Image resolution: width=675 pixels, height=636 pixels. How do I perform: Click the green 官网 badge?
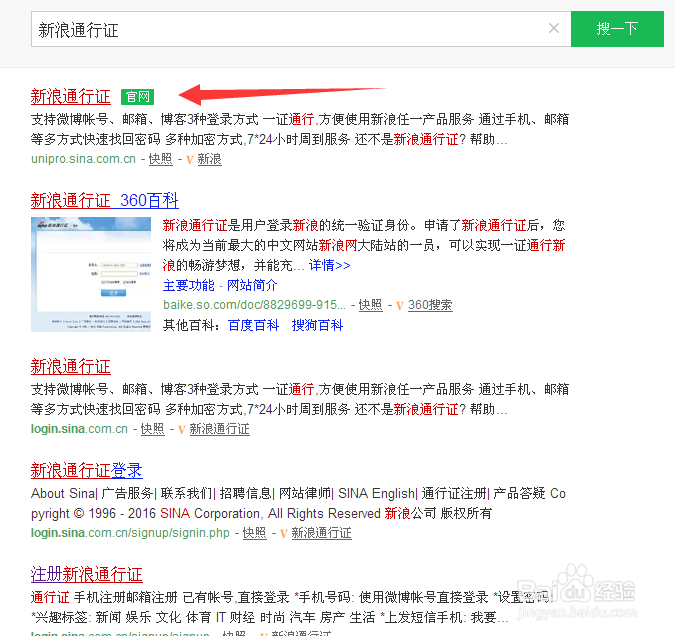[x=137, y=97]
